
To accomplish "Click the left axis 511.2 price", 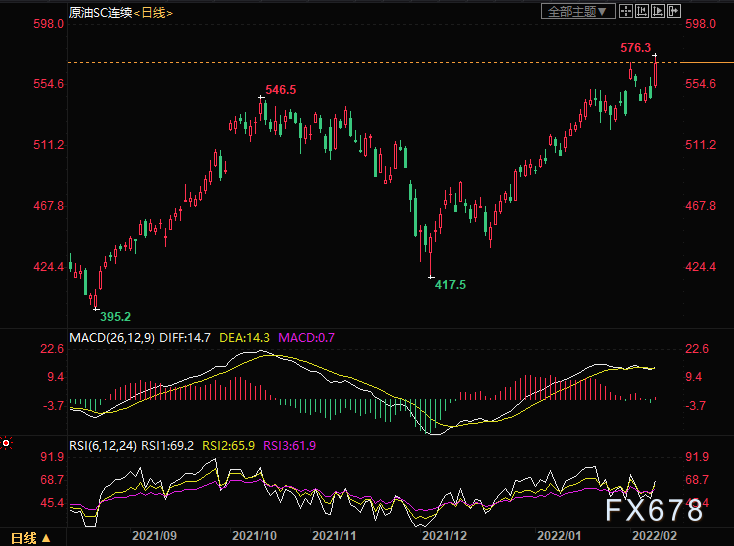I will coord(48,145).
